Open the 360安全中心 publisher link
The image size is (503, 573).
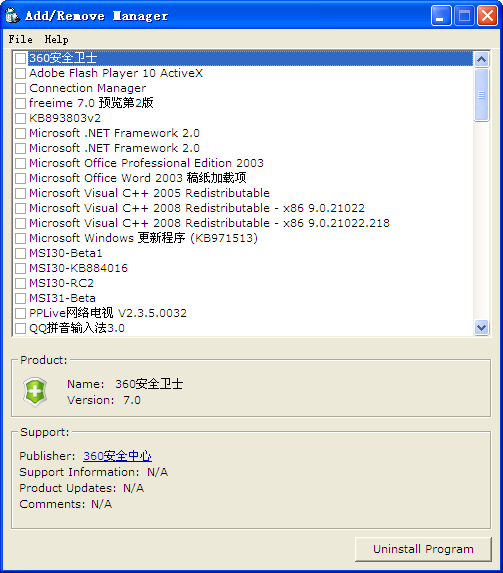(117, 456)
